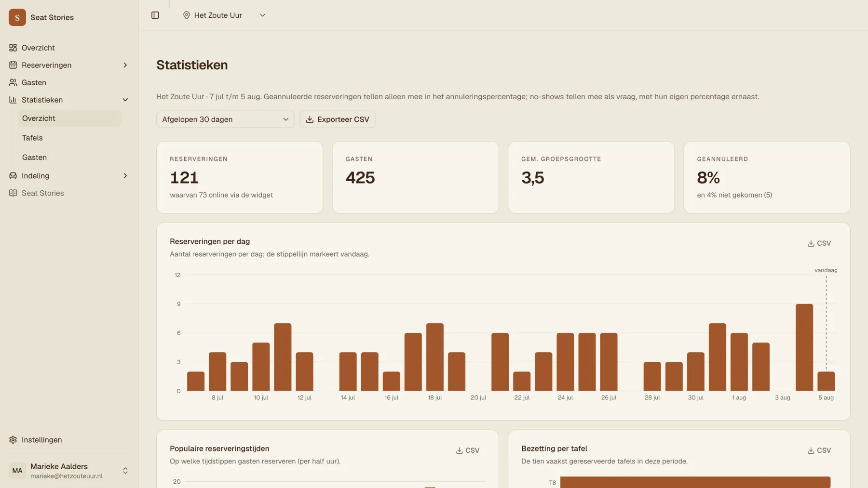Click the Marieke Aalders account name

[x=59, y=466]
